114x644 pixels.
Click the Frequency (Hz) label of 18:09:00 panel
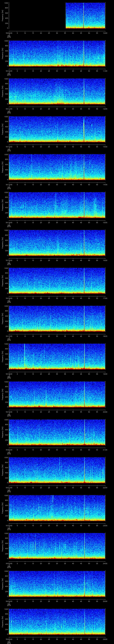pyautogui.click(x=3, y=16)
